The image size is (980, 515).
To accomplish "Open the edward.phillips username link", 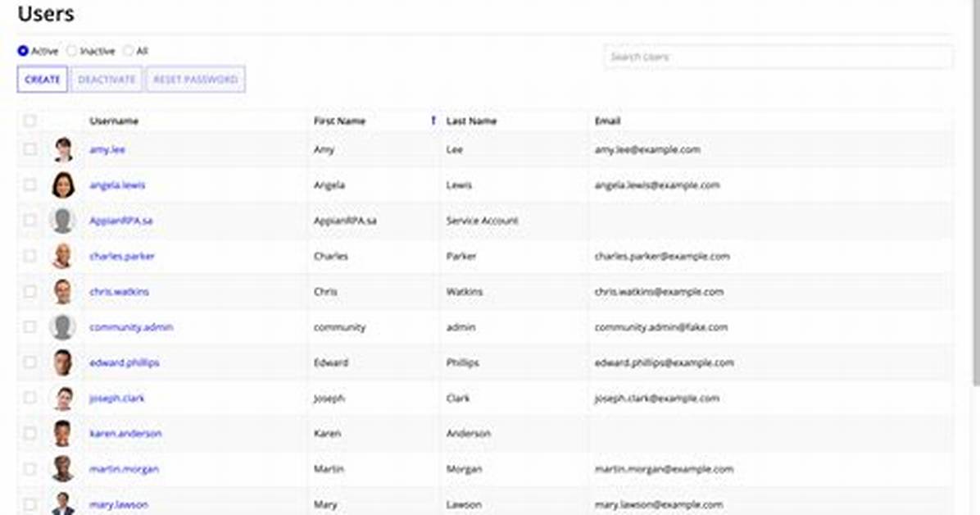I will pos(124,363).
